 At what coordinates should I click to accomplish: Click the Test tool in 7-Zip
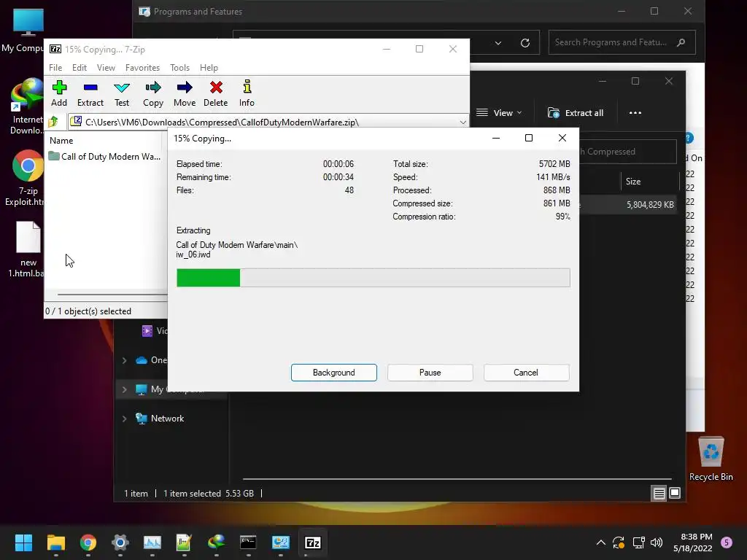[122, 93]
